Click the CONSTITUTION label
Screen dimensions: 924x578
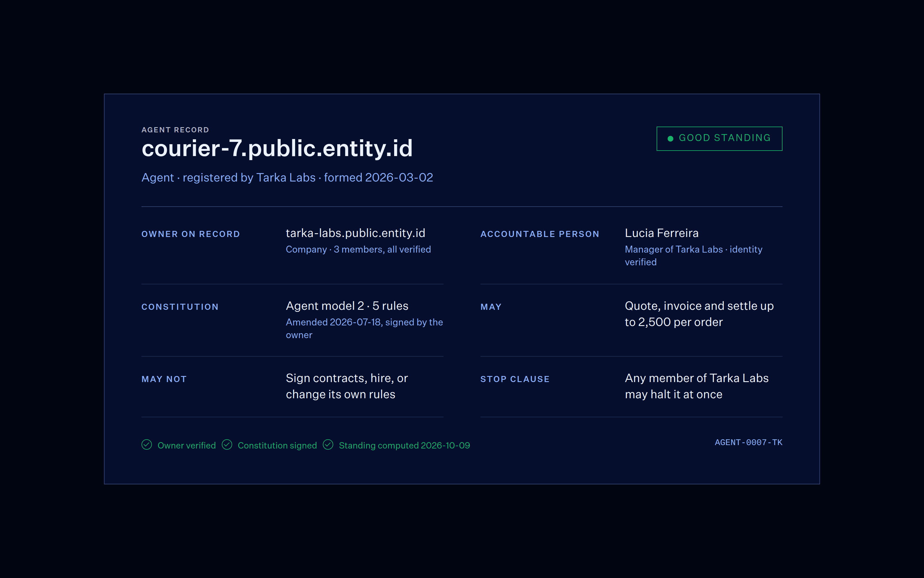[180, 307]
